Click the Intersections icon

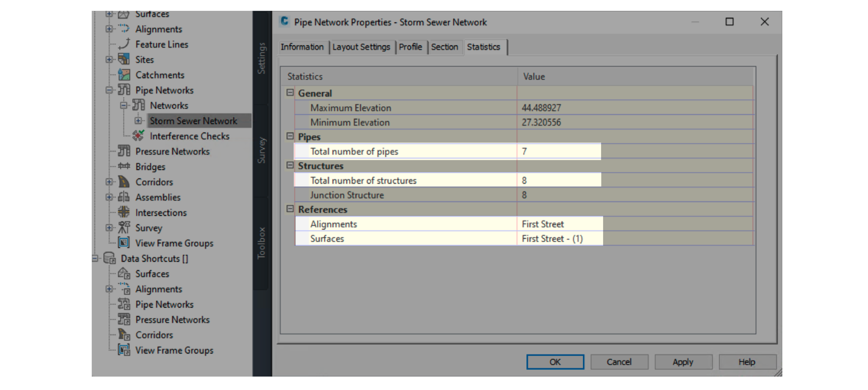pos(124,212)
